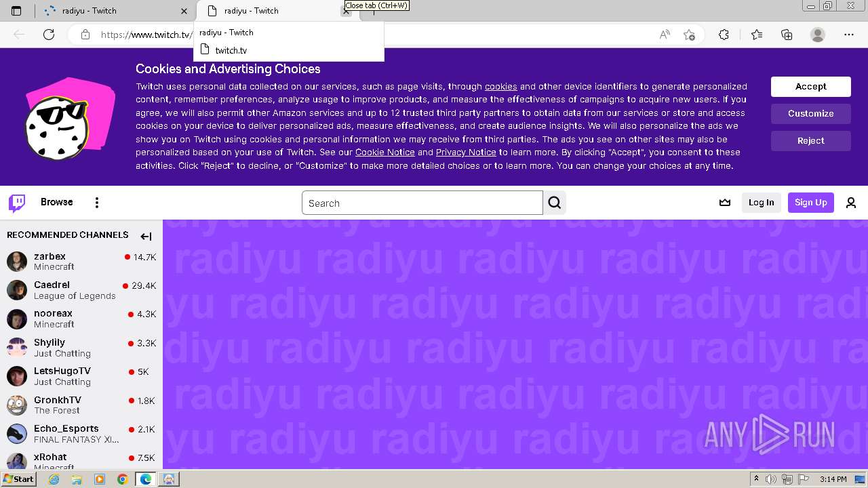Reject the cookies
Image resolution: width=868 pixels, height=488 pixels.
coord(810,140)
